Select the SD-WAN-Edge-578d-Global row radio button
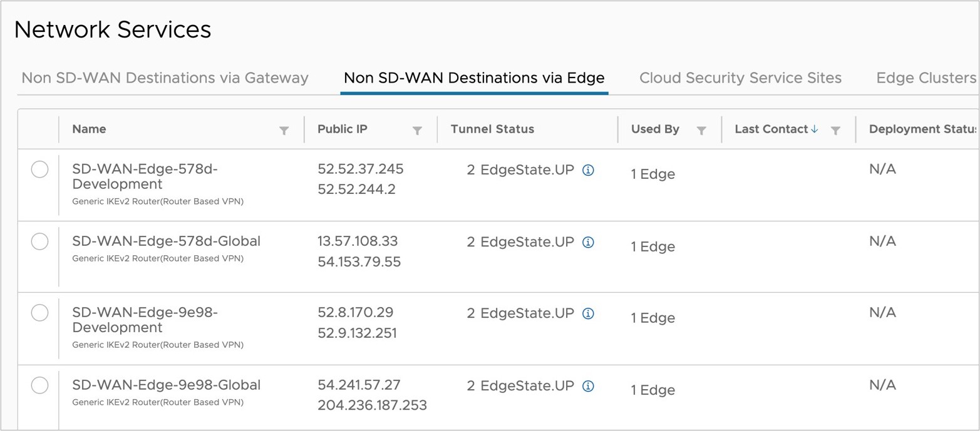 point(39,241)
